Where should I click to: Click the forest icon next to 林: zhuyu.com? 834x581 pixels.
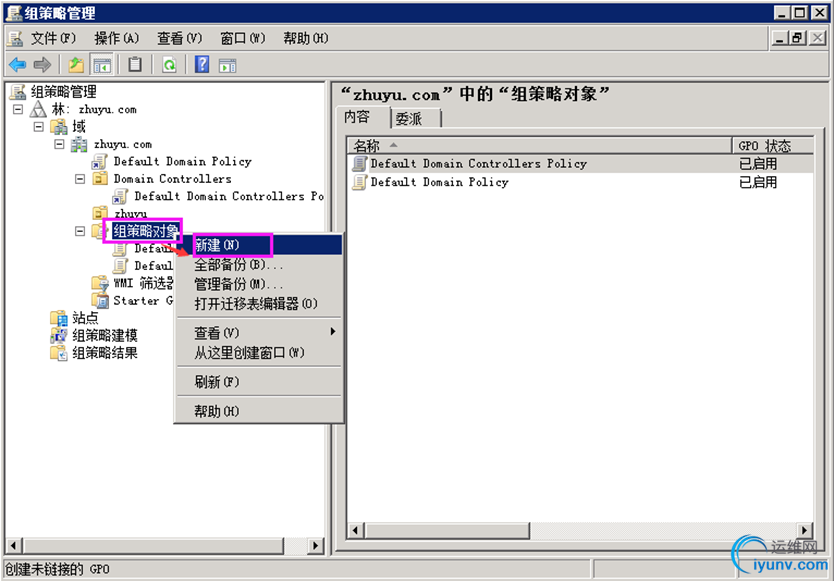click(x=38, y=109)
